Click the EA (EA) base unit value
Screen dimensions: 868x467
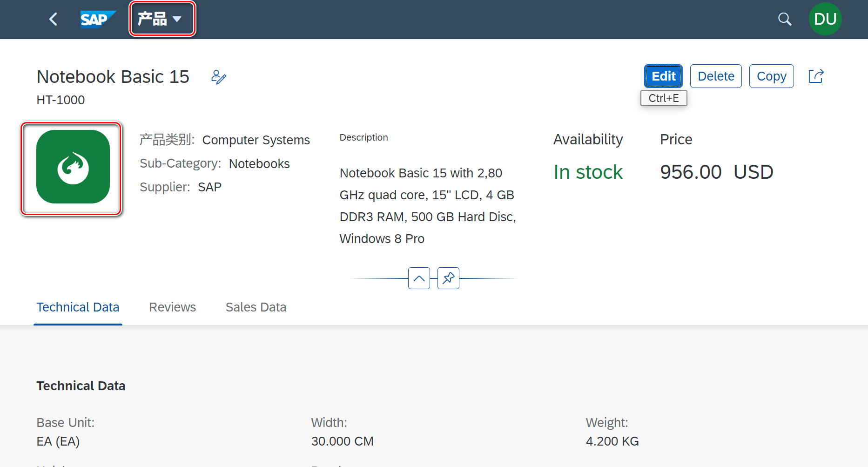(x=58, y=441)
